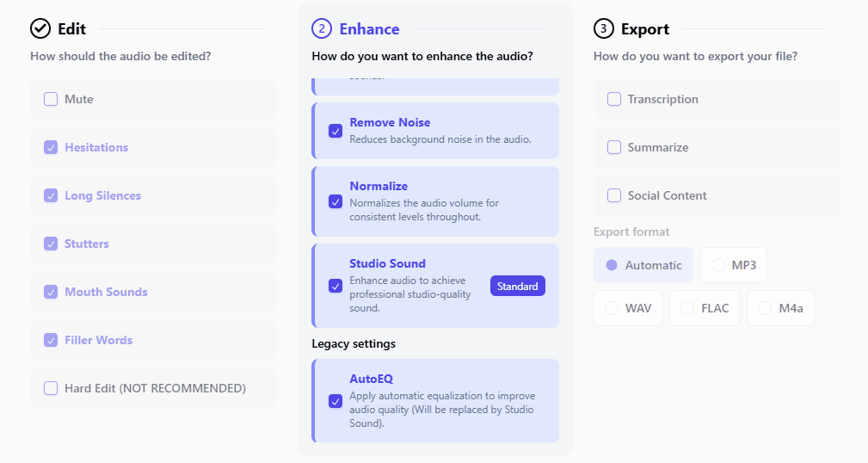
Task: Click the step 2 Enhance number icon
Action: pos(322,29)
